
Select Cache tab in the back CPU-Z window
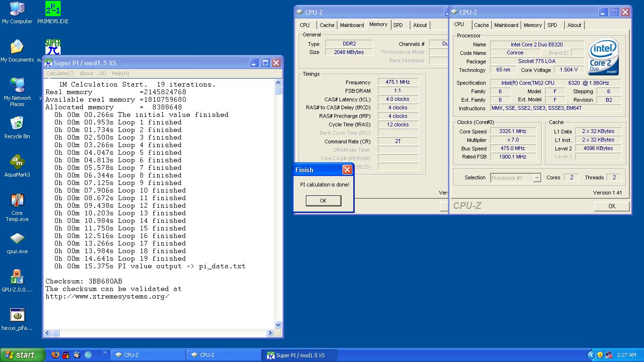pos(327,25)
